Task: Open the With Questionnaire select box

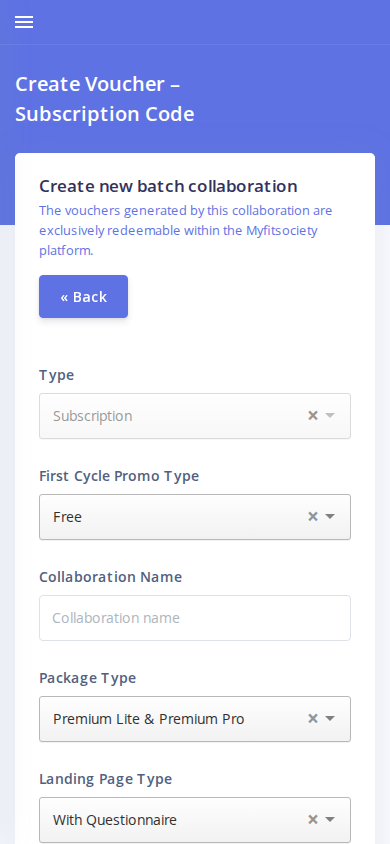Action: click(x=195, y=820)
